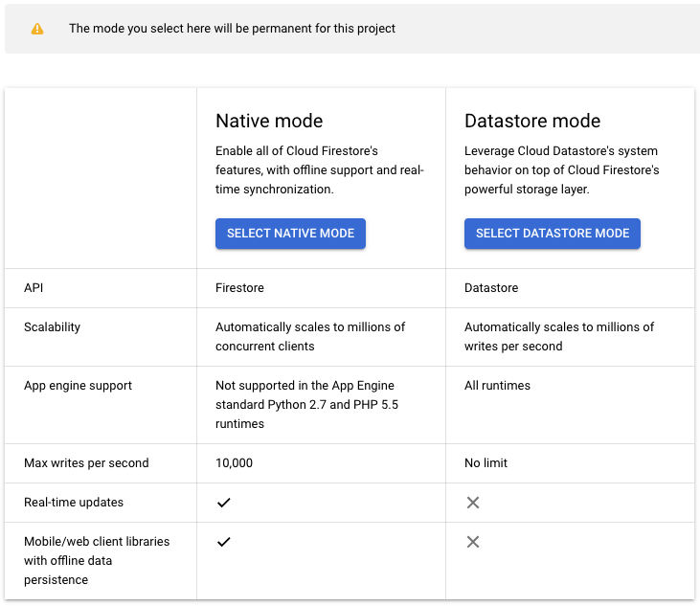Click the 'Datastore mode' heading
700x606 pixels.
click(532, 121)
